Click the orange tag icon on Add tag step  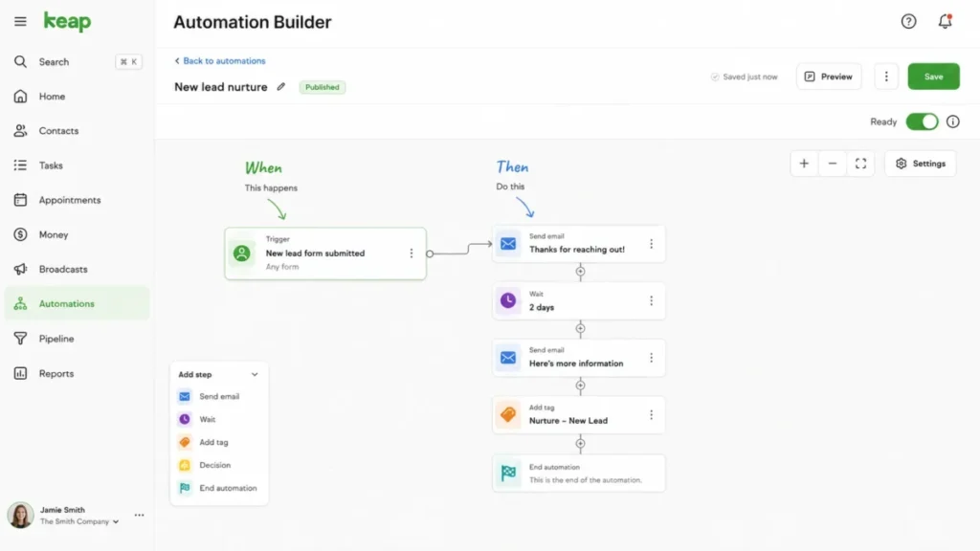tap(507, 415)
